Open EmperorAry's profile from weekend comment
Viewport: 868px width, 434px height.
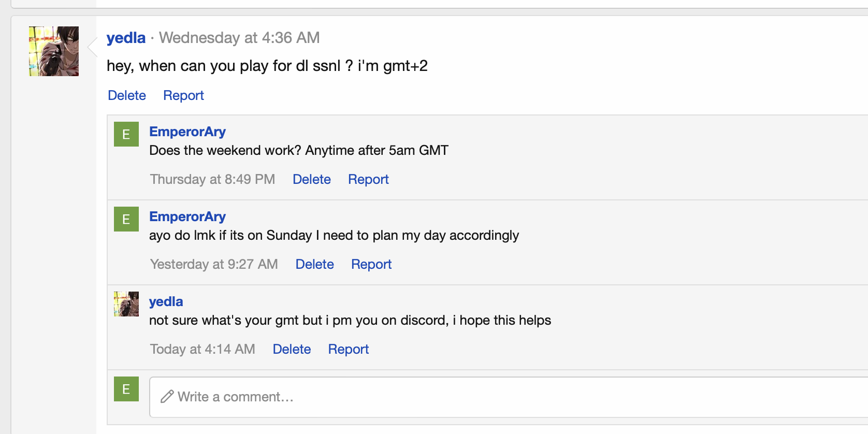[187, 132]
